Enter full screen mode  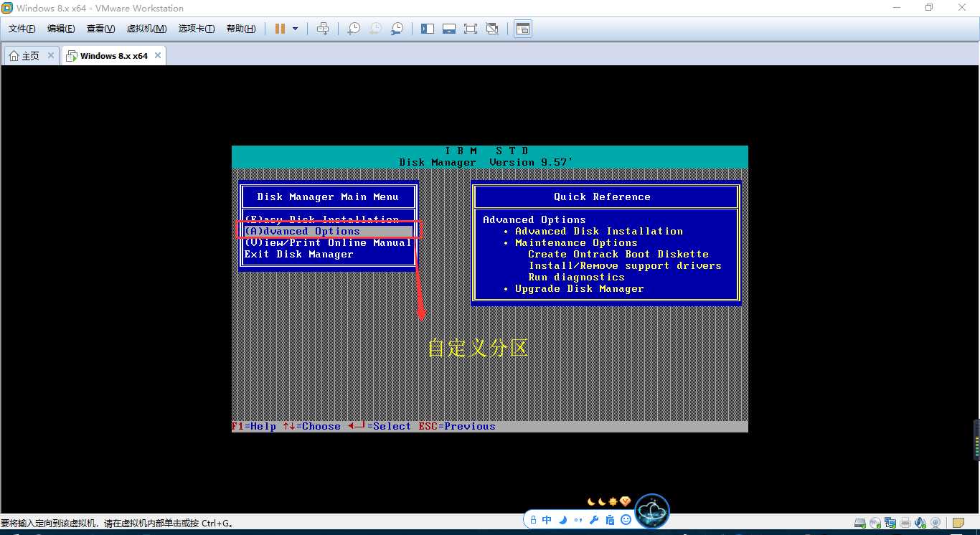pos(471,29)
